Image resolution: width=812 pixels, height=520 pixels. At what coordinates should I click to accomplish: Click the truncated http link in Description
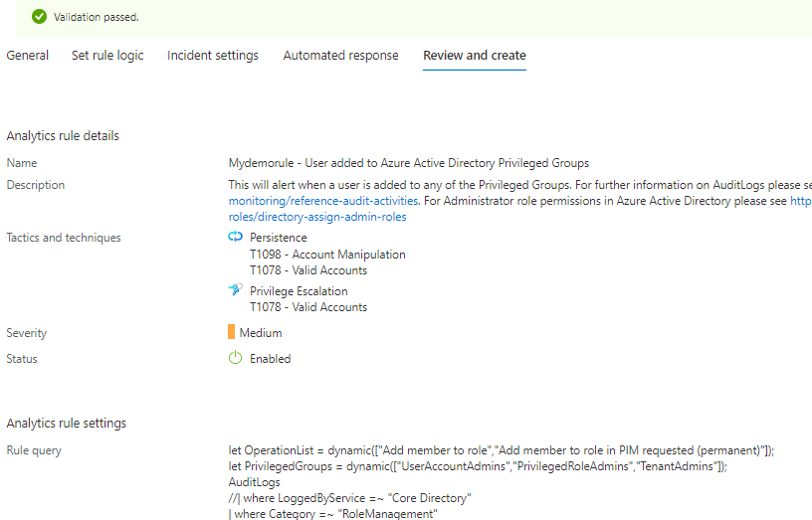pos(800,201)
